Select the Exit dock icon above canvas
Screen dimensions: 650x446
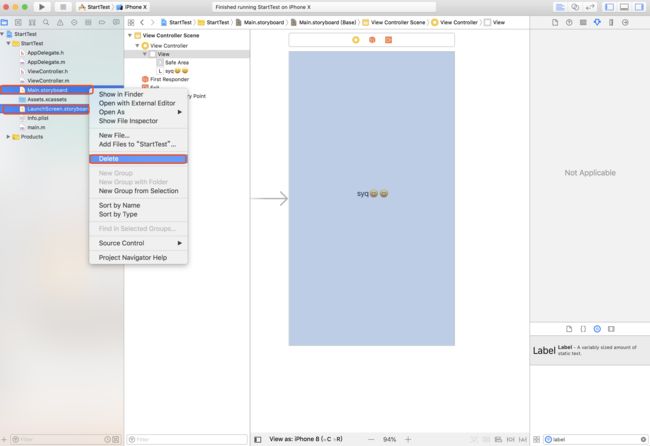388,40
